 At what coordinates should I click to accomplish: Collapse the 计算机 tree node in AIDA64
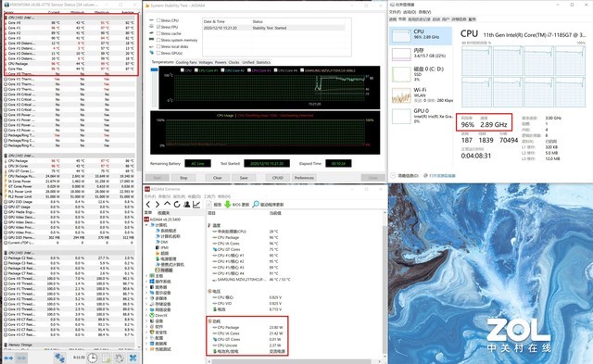point(146,225)
